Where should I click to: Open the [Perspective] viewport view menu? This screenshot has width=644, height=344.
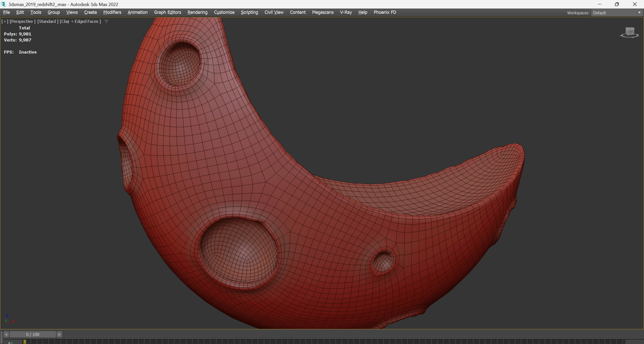click(22, 22)
